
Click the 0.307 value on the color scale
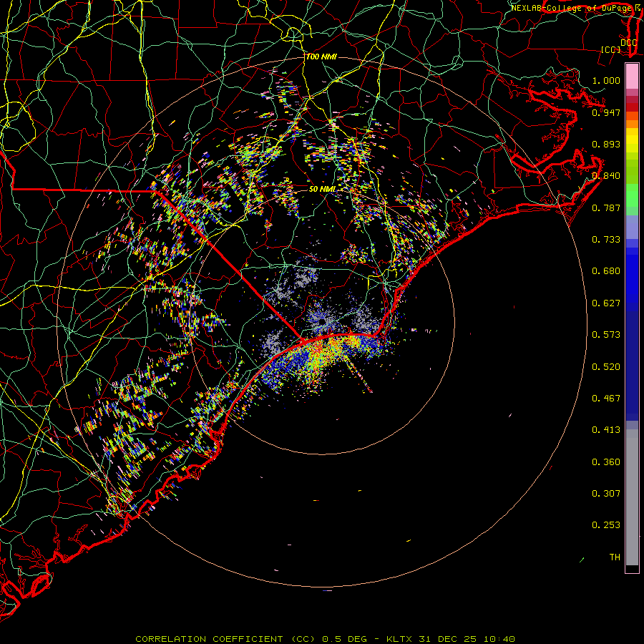(606, 493)
